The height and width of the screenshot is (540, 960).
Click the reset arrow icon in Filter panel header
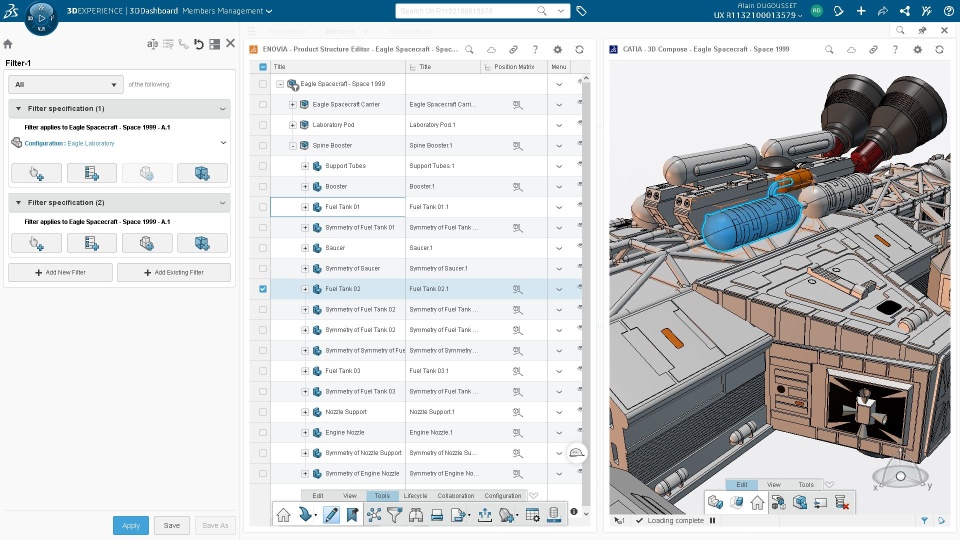click(198, 44)
